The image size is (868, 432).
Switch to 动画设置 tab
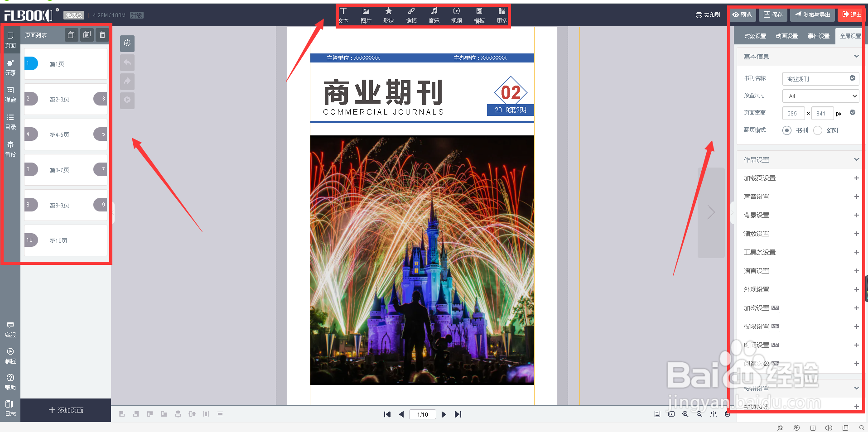coord(787,36)
